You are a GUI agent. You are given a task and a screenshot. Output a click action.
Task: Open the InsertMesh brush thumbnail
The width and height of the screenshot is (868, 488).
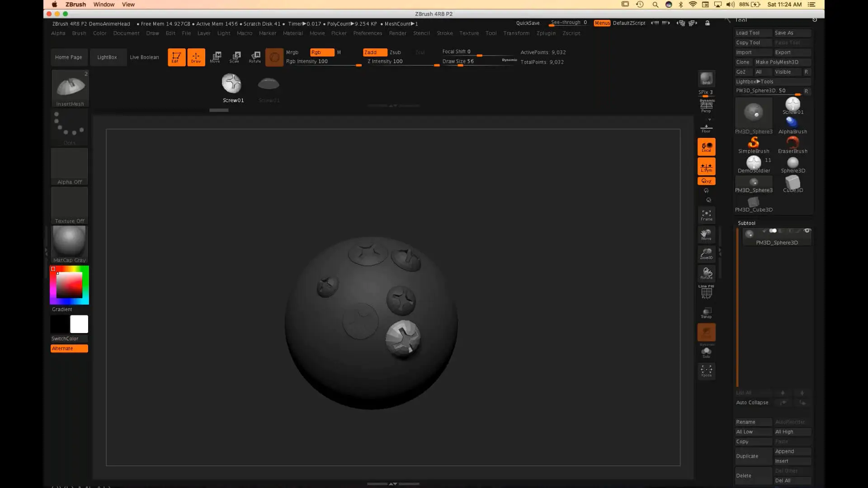(x=70, y=88)
